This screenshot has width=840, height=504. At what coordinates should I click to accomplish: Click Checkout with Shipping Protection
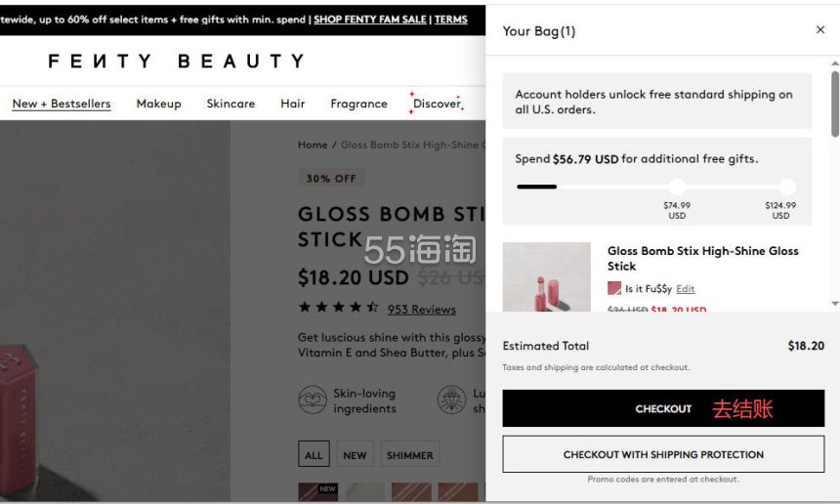(x=663, y=454)
